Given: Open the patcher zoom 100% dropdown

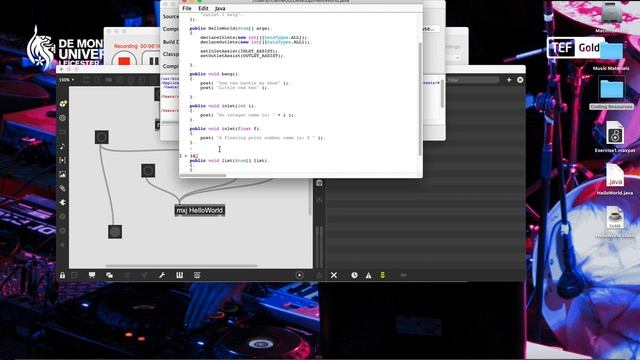Looking at the screenshot, I should [66, 80].
